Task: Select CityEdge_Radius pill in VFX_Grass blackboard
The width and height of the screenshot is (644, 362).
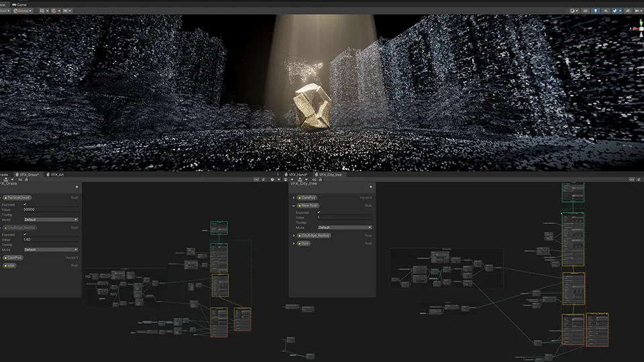Action: pyautogui.click(x=19, y=227)
